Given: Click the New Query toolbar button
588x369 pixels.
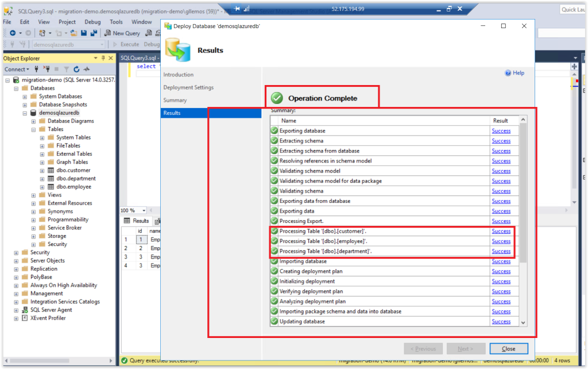Looking at the screenshot, I should (x=122, y=33).
